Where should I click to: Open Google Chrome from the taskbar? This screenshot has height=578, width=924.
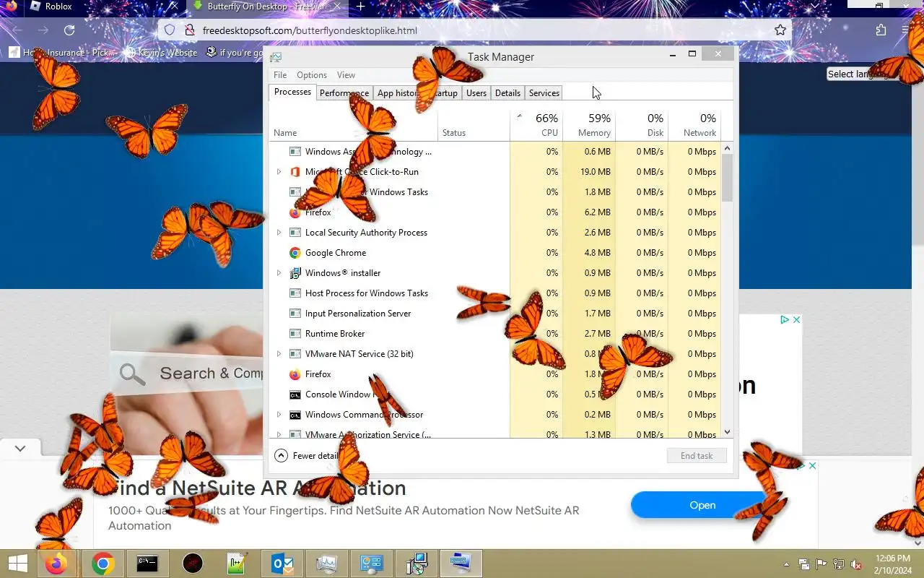tap(103, 564)
